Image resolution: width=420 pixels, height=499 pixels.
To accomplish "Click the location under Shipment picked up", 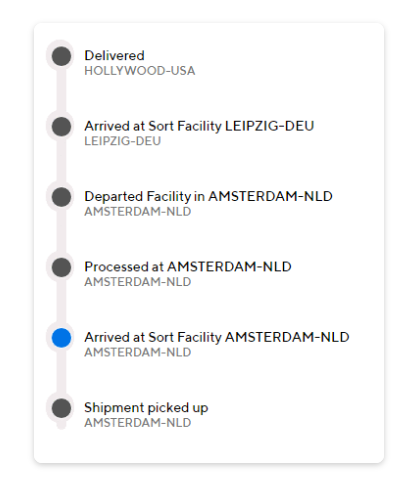I will tap(138, 423).
